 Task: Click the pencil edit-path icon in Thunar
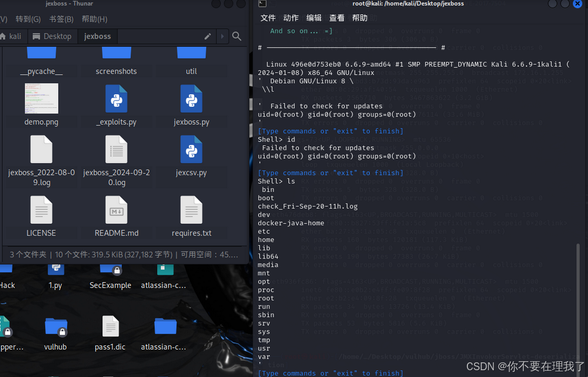coord(207,36)
